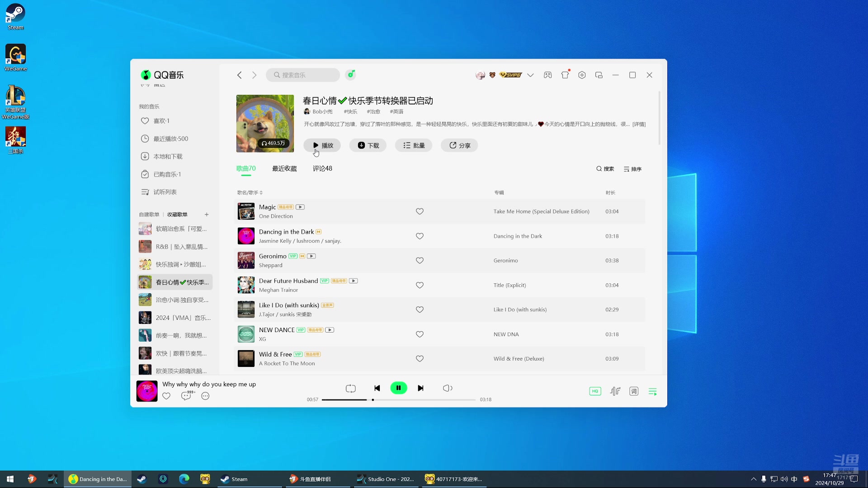Viewport: 868px width, 488px height.
Task: Open the play queue list icon
Action: 652,391
